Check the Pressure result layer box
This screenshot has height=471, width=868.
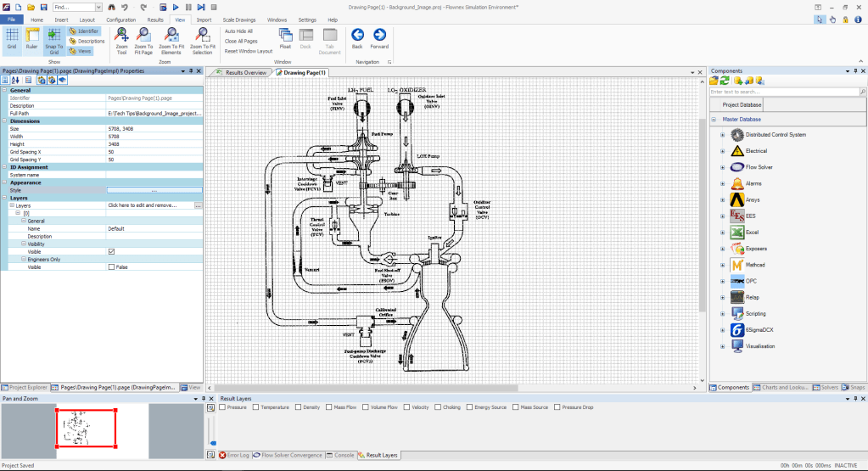pos(221,407)
